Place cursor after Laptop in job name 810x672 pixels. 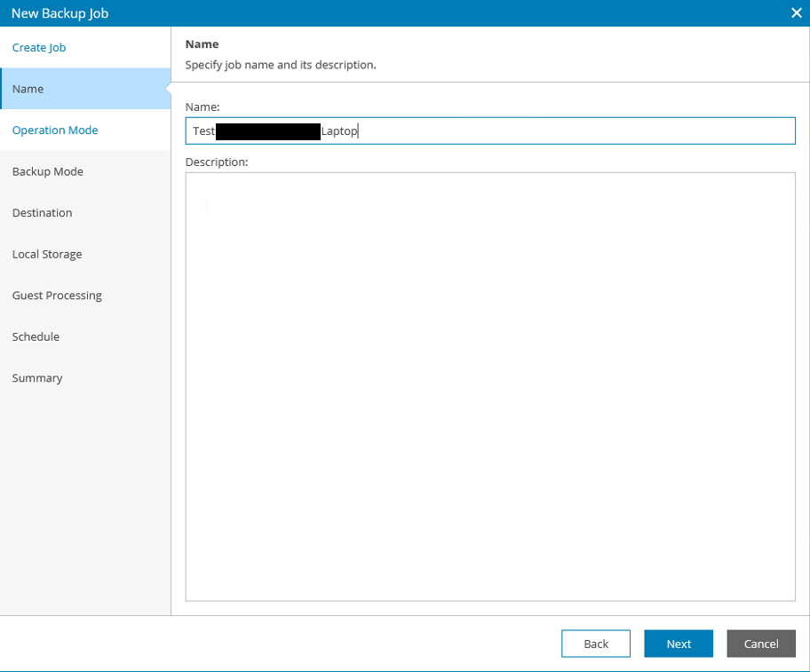[358, 130]
